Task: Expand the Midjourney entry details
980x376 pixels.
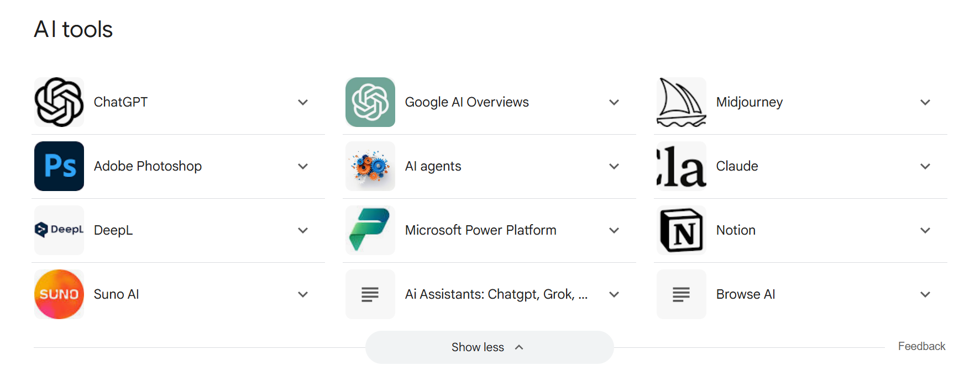Action: (x=925, y=102)
